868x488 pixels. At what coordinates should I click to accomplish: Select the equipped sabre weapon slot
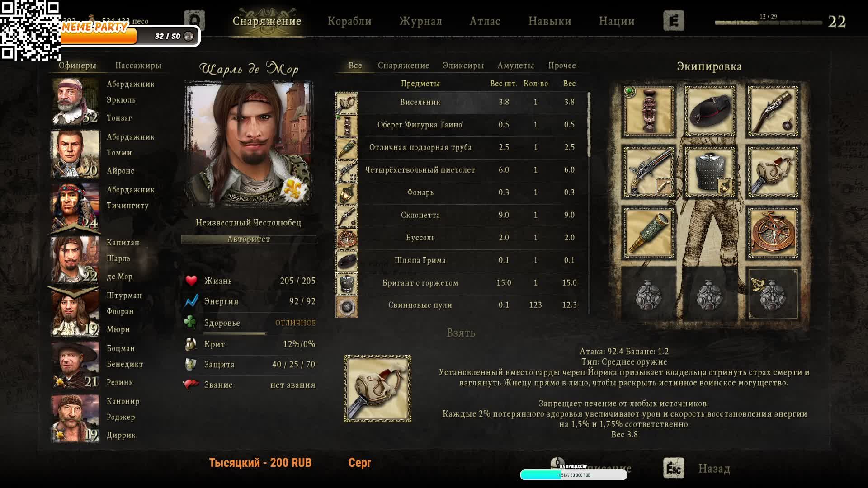pos(773,172)
